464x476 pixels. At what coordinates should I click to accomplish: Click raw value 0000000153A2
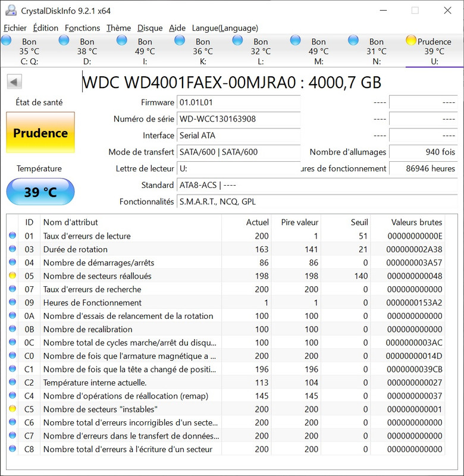pyautogui.click(x=414, y=303)
